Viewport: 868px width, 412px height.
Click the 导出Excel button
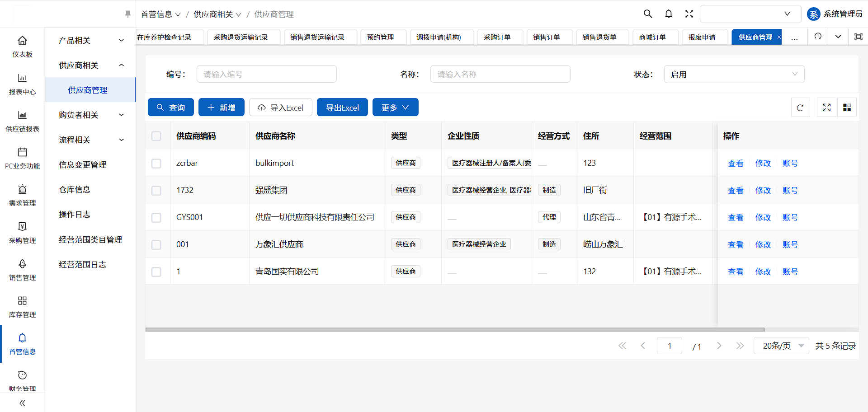[342, 108]
